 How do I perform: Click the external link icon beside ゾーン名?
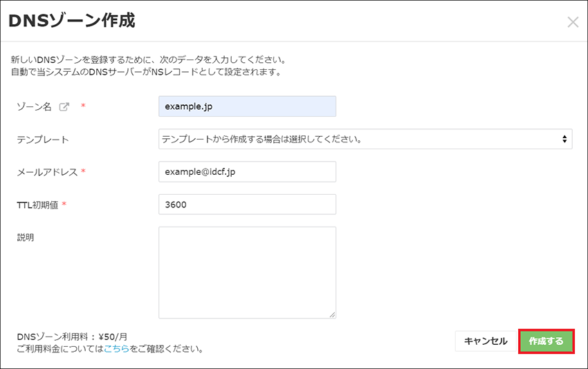point(64,106)
